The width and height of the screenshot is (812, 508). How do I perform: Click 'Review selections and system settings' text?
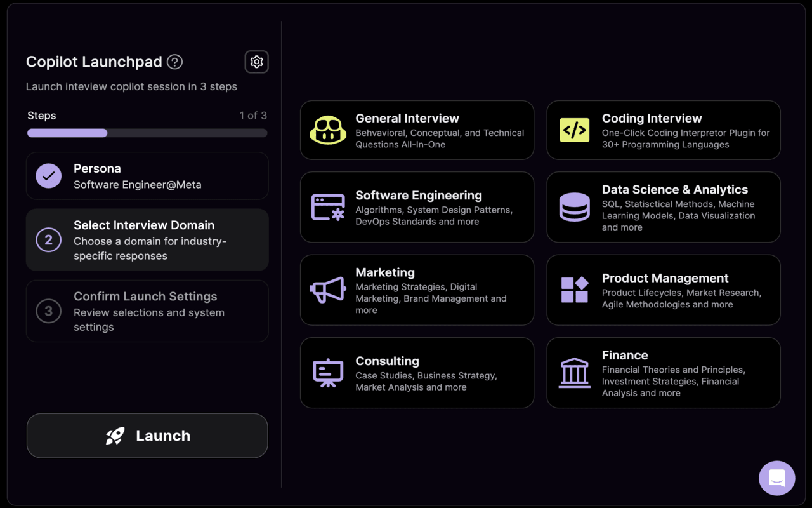(149, 320)
